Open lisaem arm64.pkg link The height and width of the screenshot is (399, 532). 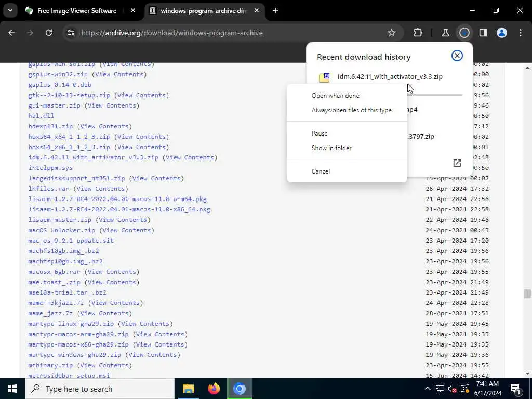point(117,199)
